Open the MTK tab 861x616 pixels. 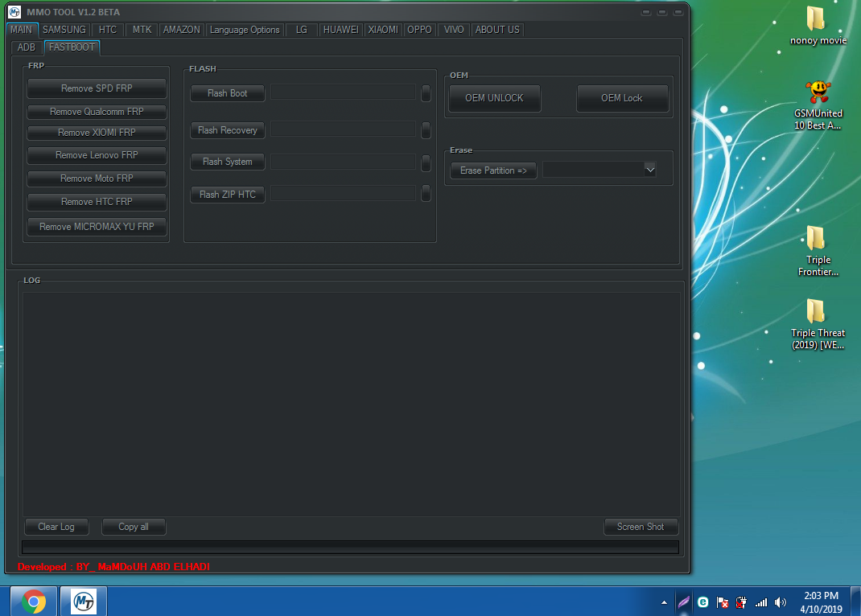(142, 30)
